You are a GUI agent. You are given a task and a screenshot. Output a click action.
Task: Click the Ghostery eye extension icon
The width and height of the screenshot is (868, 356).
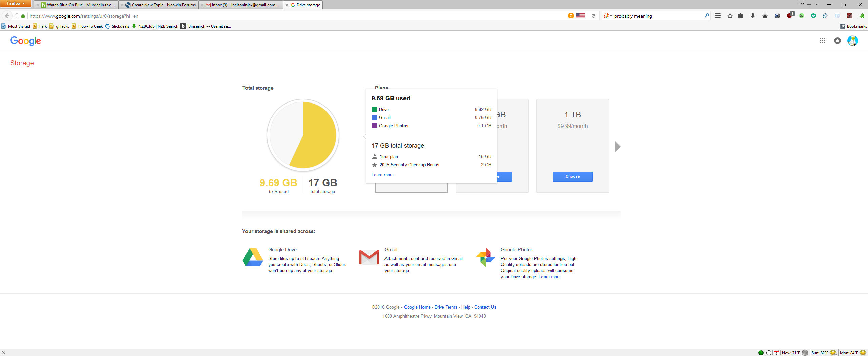coord(813,16)
